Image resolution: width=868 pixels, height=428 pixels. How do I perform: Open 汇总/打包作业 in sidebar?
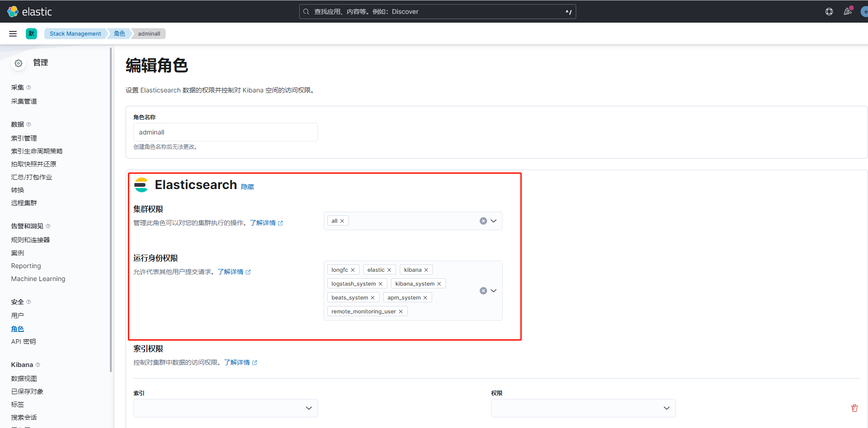pyautogui.click(x=31, y=177)
